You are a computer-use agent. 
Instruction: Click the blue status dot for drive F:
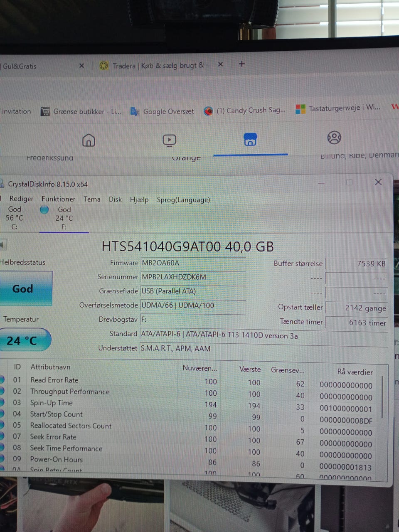click(x=44, y=209)
